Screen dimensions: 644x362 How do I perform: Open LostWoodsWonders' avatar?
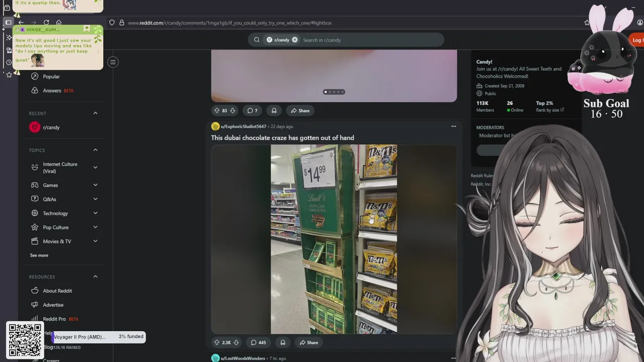[215, 358]
